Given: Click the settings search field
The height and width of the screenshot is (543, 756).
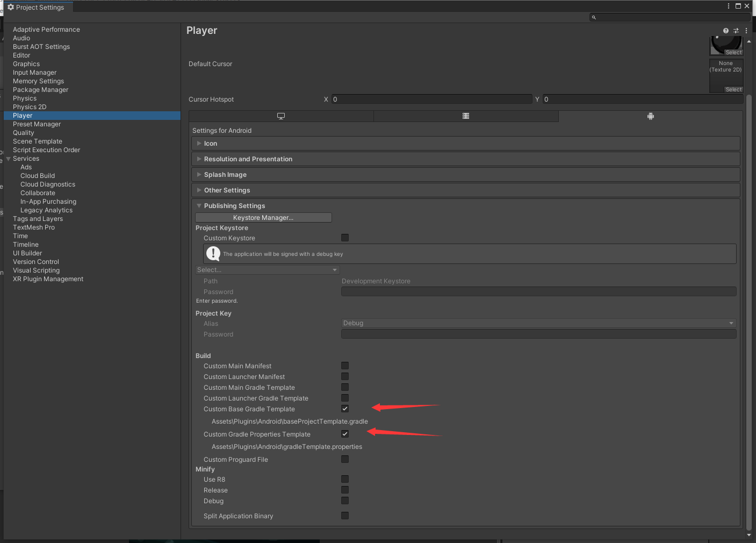Looking at the screenshot, I should pos(670,17).
